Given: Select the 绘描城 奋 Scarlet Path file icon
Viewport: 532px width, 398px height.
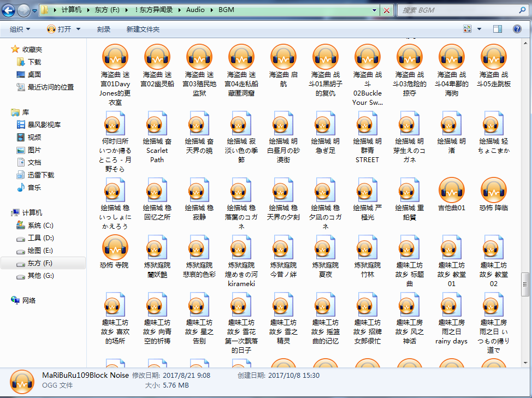Looking at the screenshot, I should (x=157, y=123).
